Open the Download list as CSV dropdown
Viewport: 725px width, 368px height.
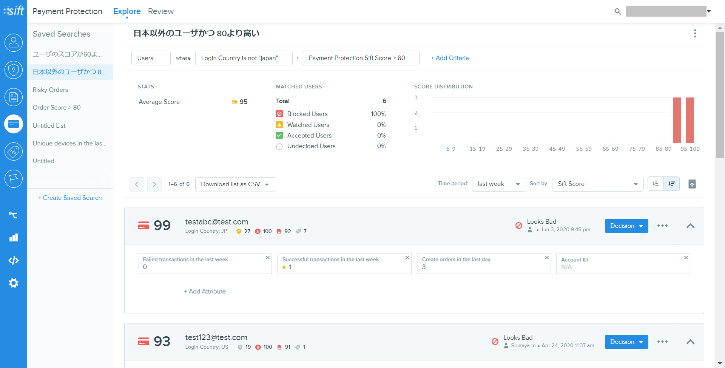[235, 184]
